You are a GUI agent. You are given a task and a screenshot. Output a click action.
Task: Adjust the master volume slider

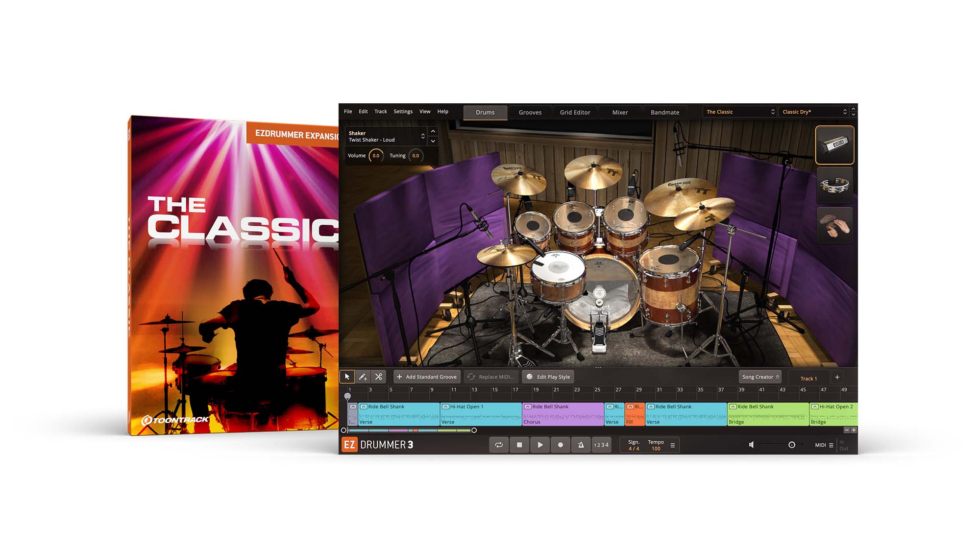pos(791,445)
